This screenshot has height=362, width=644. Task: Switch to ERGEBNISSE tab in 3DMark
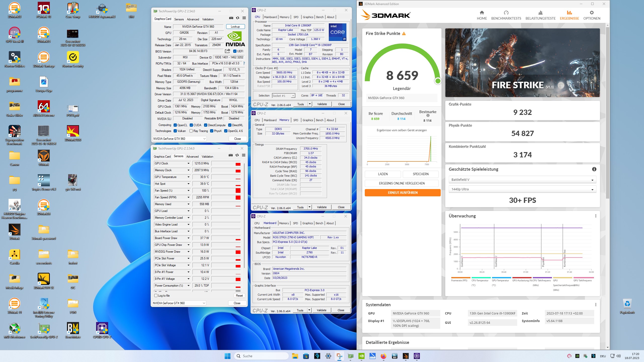pyautogui.click(x=569, y=15)
